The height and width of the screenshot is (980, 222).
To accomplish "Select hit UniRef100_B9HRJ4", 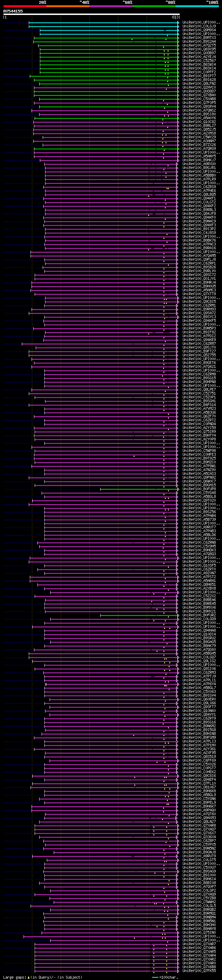I will pyautogui.click(x=199, y=282).
